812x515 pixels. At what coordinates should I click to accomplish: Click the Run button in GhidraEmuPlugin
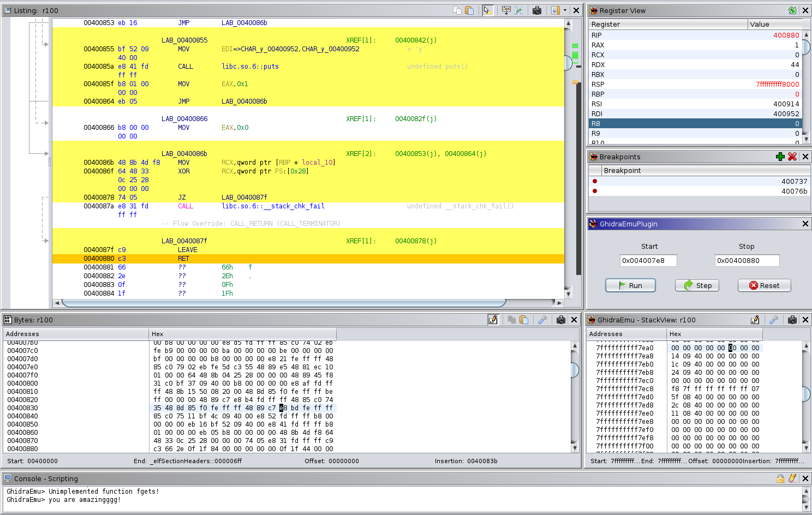point(630,285)
